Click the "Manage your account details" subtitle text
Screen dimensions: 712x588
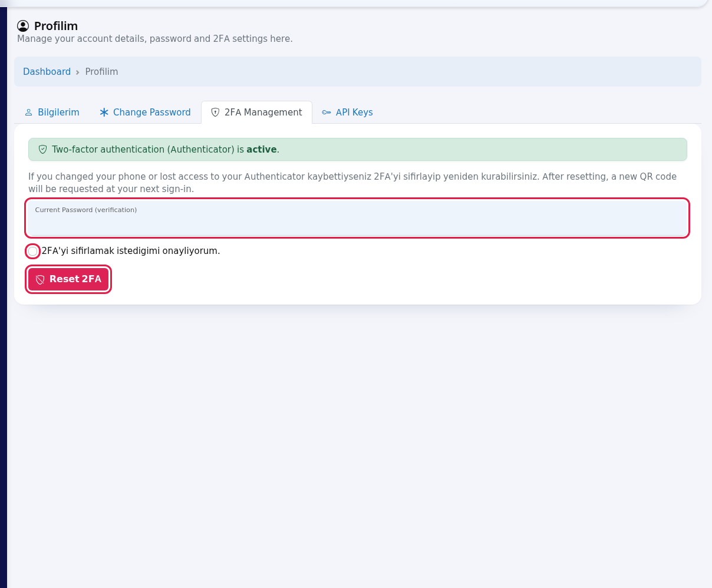pyautogui.click(x=155, y=39)
